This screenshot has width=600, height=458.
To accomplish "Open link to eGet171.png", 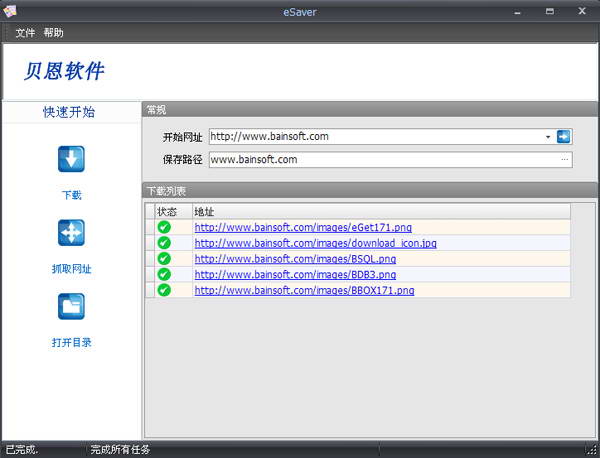I will pos(303,227).
